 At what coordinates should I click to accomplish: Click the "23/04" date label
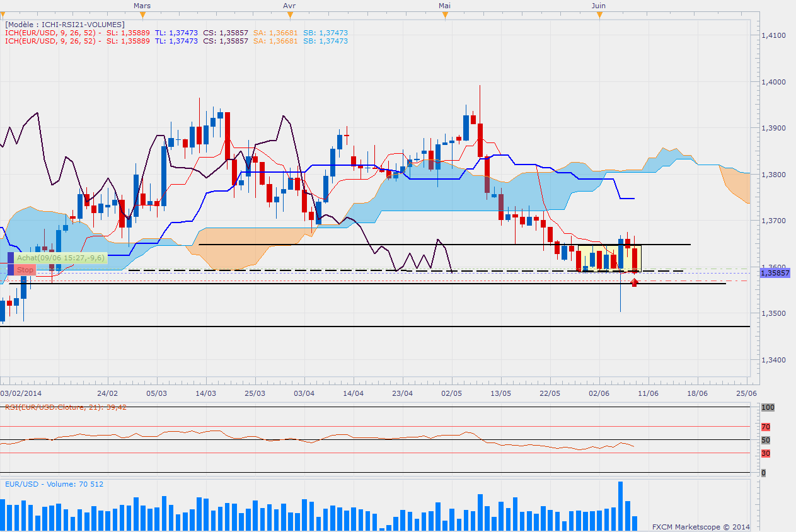pos(403,393)
